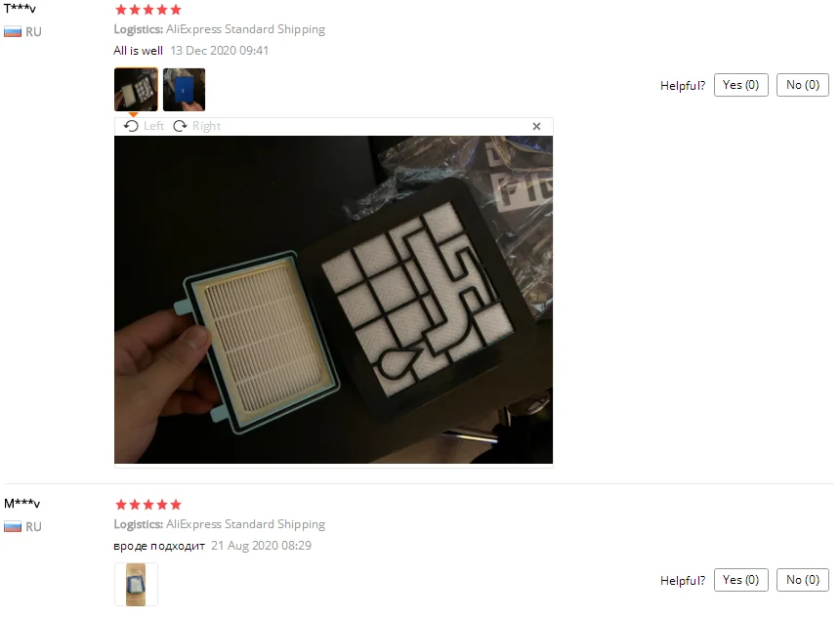Open the blue box photo thumbnail
The width and height of the screenshot is (840, 618).
click(x=184, y=90)
